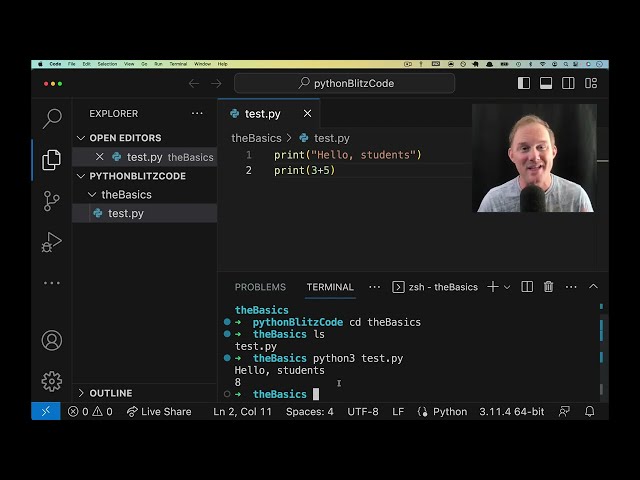Go back with the left navigation arrow
Image resolution: width=640 pixels, height=480 pixels.
tap(194, 84)
